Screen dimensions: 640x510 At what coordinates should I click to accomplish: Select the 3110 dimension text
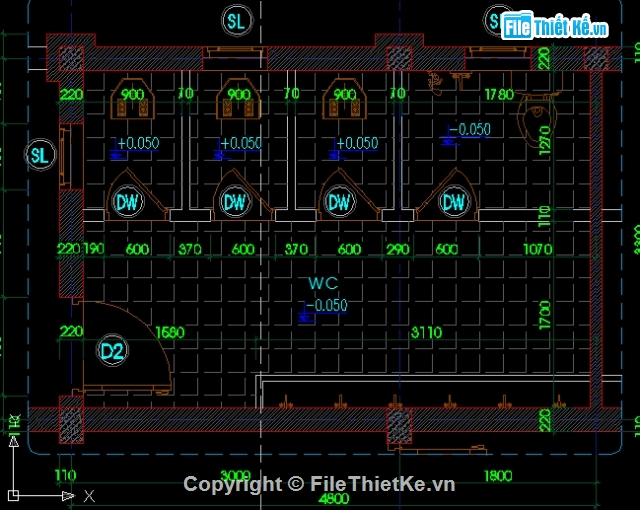coord(426,333)
